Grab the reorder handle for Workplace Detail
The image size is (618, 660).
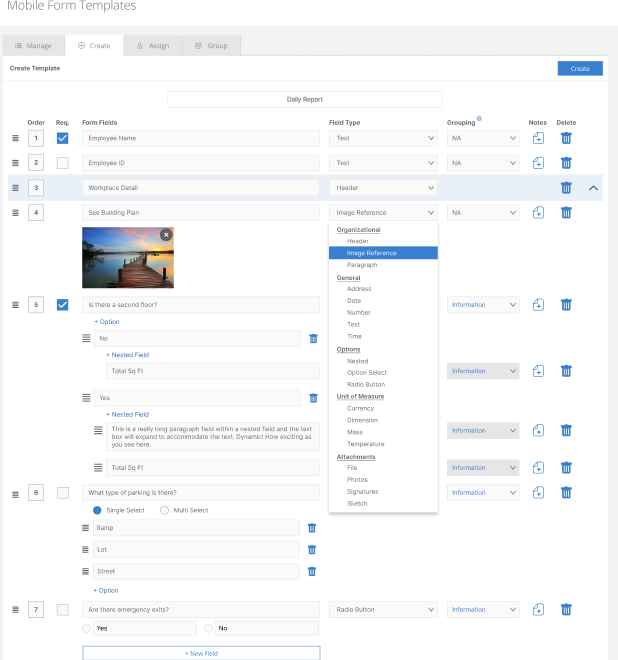[x=16, y=188]
